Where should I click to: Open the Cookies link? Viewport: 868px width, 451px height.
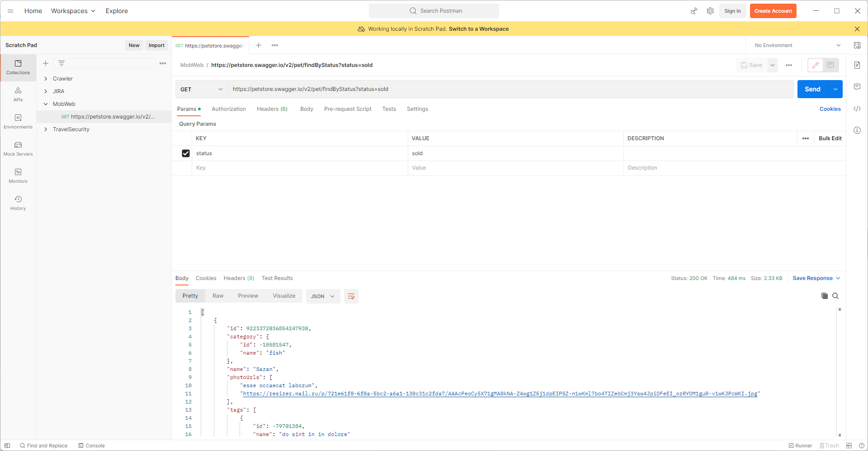[x=830, y=109]
